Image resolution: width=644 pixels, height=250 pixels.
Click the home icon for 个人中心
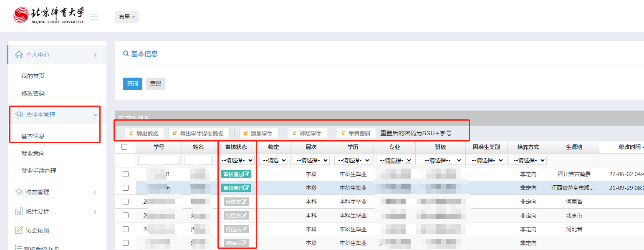click(19, 55)
